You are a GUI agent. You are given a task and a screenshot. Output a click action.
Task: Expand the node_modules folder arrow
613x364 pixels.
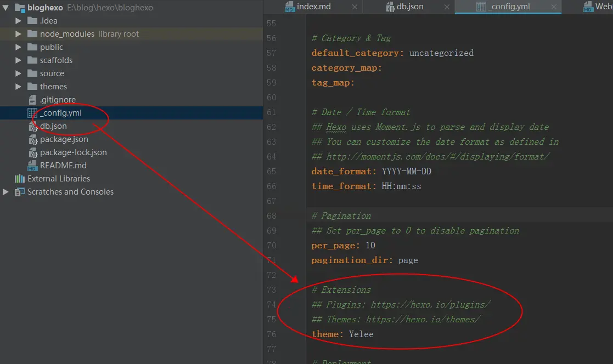(18, 34)
